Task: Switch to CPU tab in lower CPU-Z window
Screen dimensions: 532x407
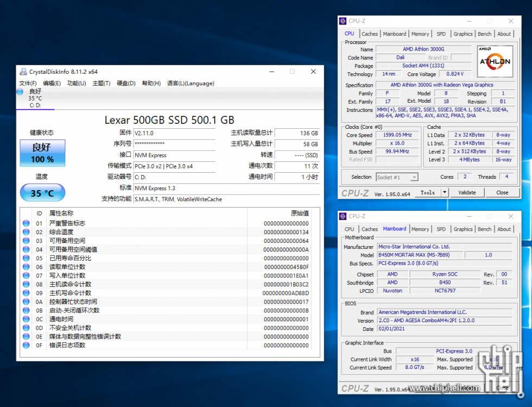Action: point(350,229)
